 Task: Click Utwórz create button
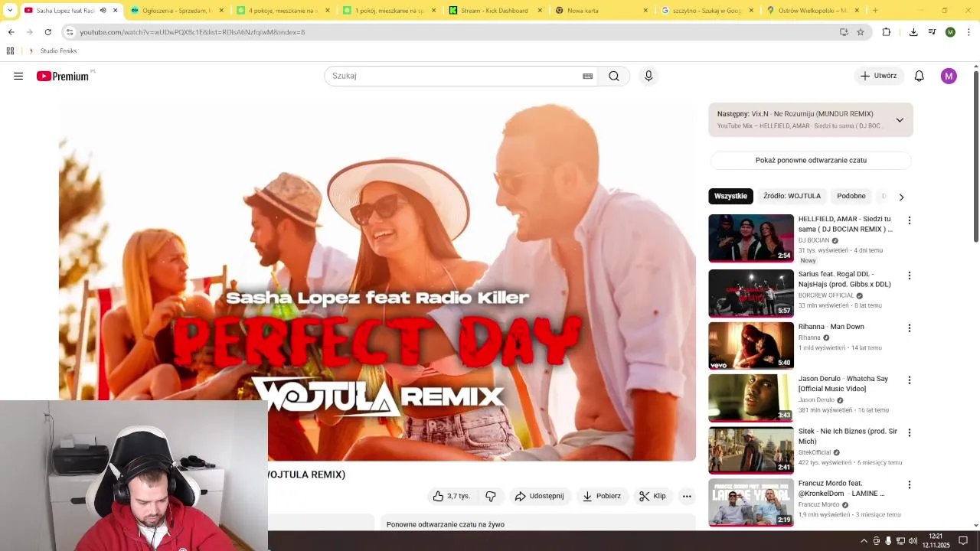878,76
